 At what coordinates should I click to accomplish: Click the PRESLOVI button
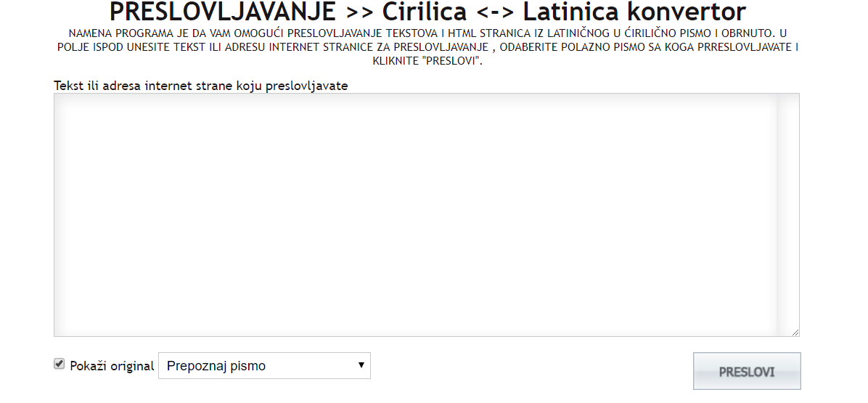click(x=747, y=372)
